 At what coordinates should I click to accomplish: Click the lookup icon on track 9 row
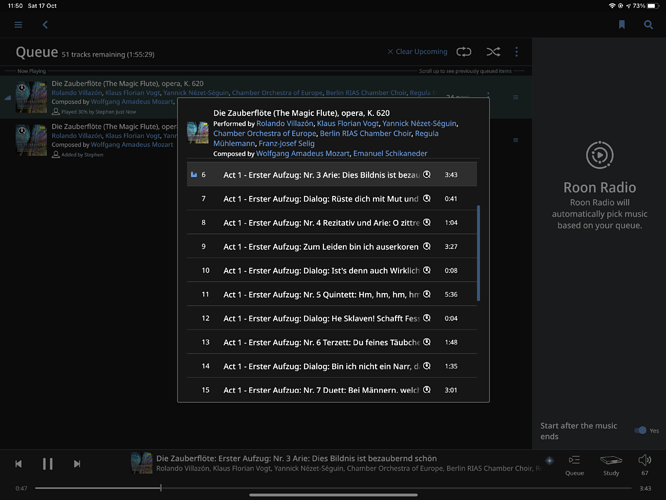tap(427, 246)
